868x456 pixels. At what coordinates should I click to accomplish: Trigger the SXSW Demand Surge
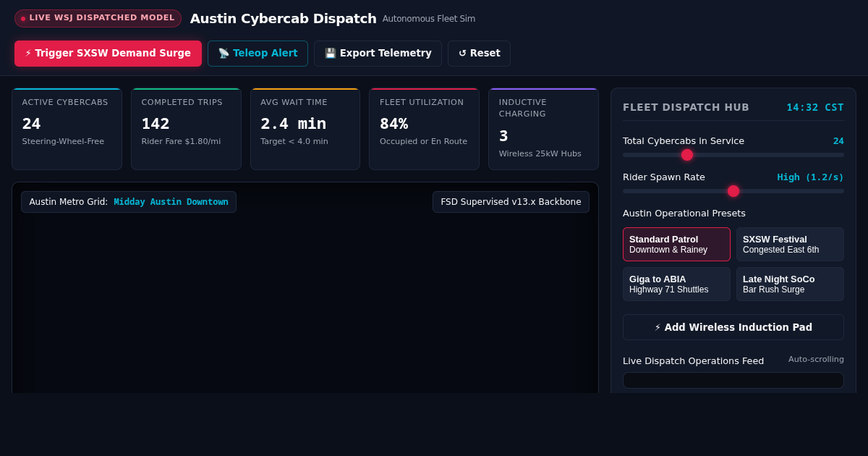pos(108,54)
